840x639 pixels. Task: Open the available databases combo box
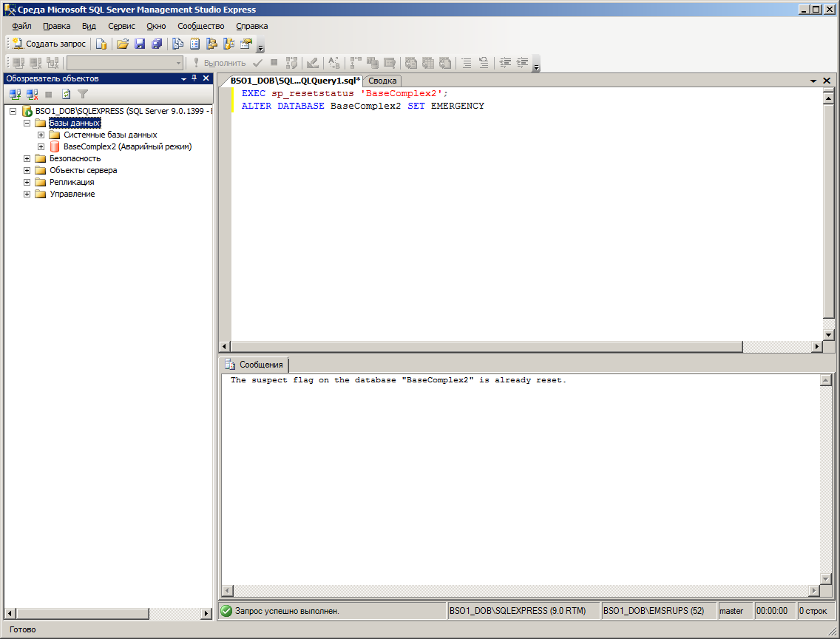pos(125,63)
